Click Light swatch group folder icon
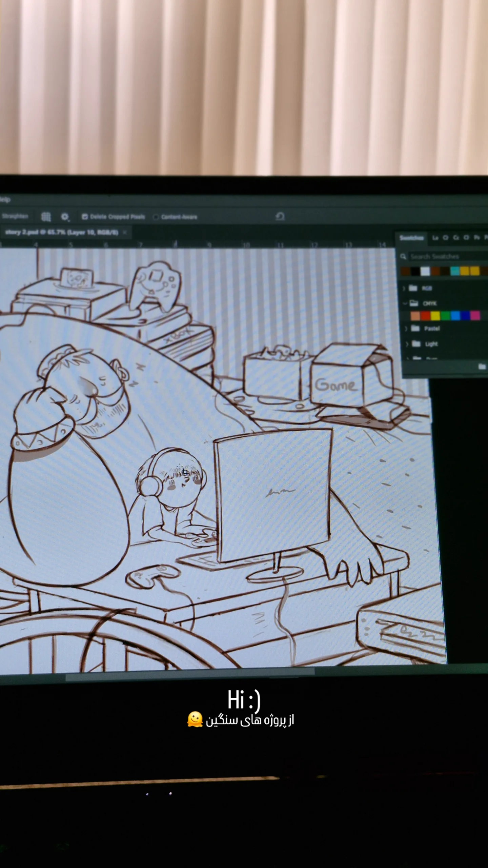 point(416,343)
